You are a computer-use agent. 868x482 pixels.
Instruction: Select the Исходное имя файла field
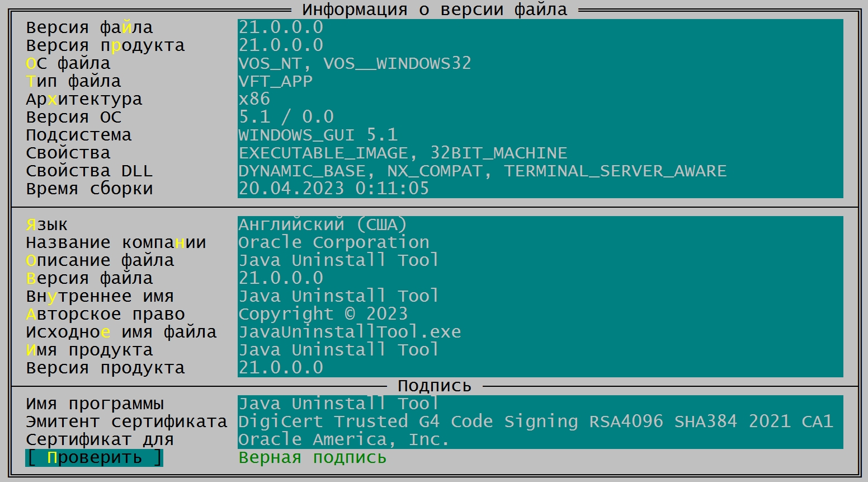tap(540, 332)
